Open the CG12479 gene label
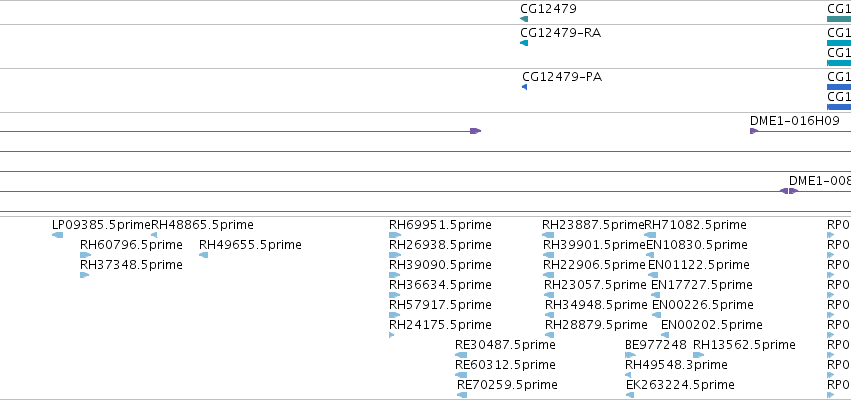Viewport: 851px width, 400px height. [x=548, y=9]
